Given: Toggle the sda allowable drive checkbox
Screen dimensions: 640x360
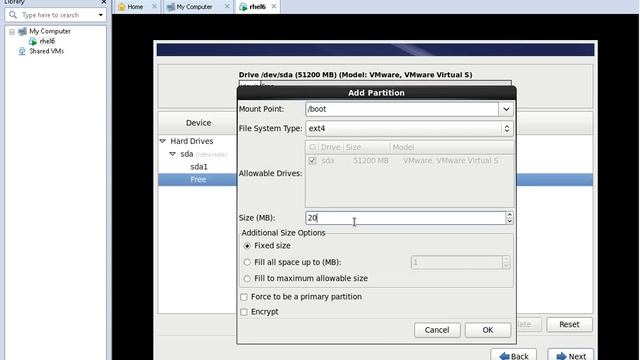Looking at the screenshot, I should [x=313, y=161].
